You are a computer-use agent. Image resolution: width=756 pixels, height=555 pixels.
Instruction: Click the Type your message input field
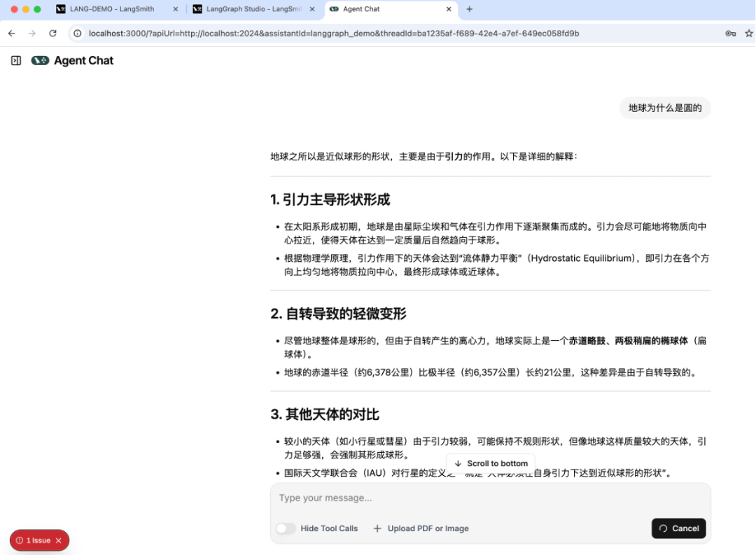click(420, 498)
